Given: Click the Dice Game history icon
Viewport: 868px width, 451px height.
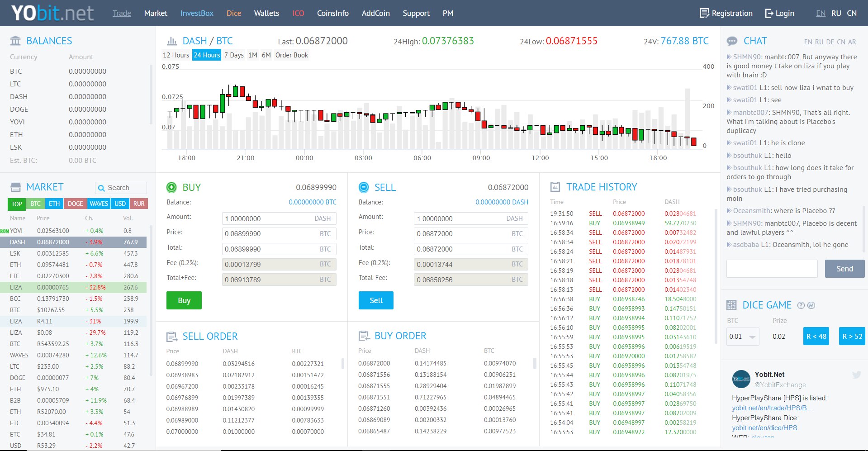Looking at the screenshot, I should (811, 305).
